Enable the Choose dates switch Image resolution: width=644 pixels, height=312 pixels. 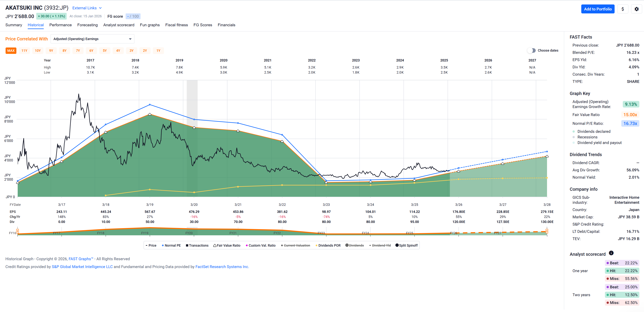tap(532, 50)
